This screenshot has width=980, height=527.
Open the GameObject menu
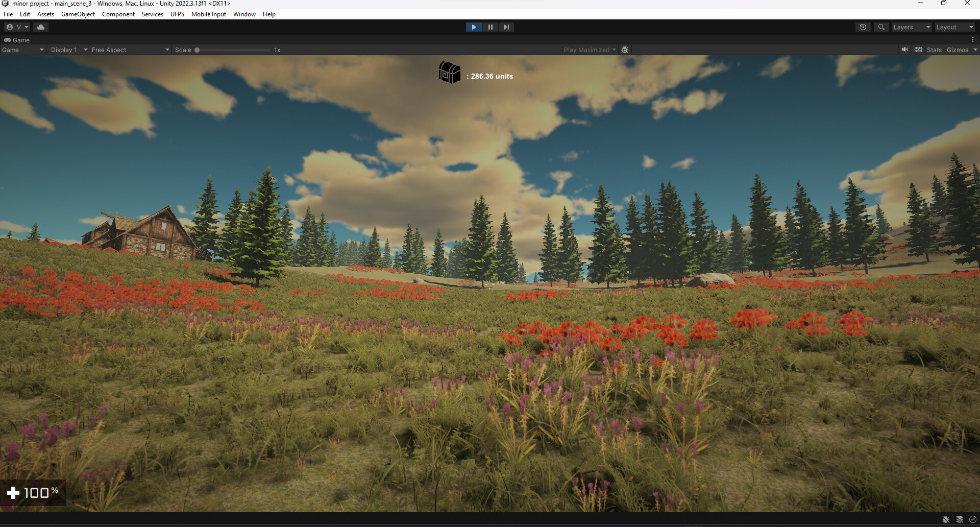click(x=78, y=14)
